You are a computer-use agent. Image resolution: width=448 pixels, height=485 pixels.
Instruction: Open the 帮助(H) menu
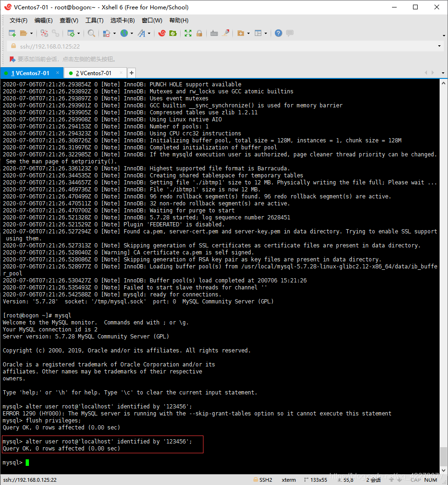(x=179, y=21)
